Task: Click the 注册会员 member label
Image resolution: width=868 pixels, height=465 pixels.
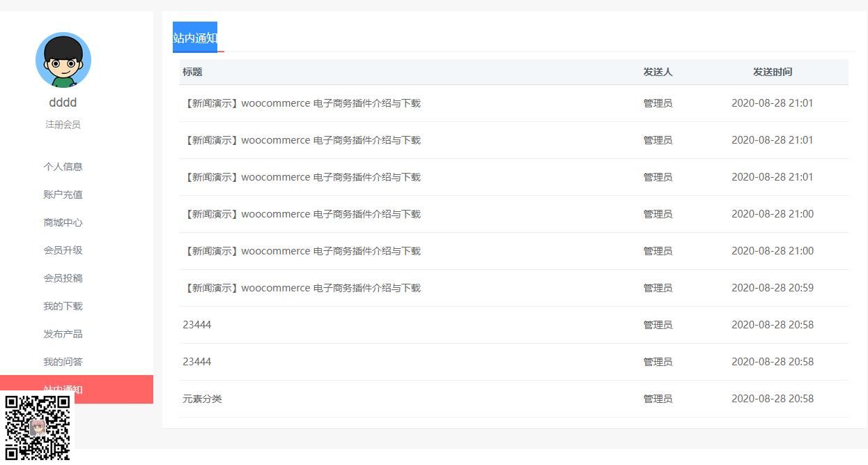Action: [63, 124]
